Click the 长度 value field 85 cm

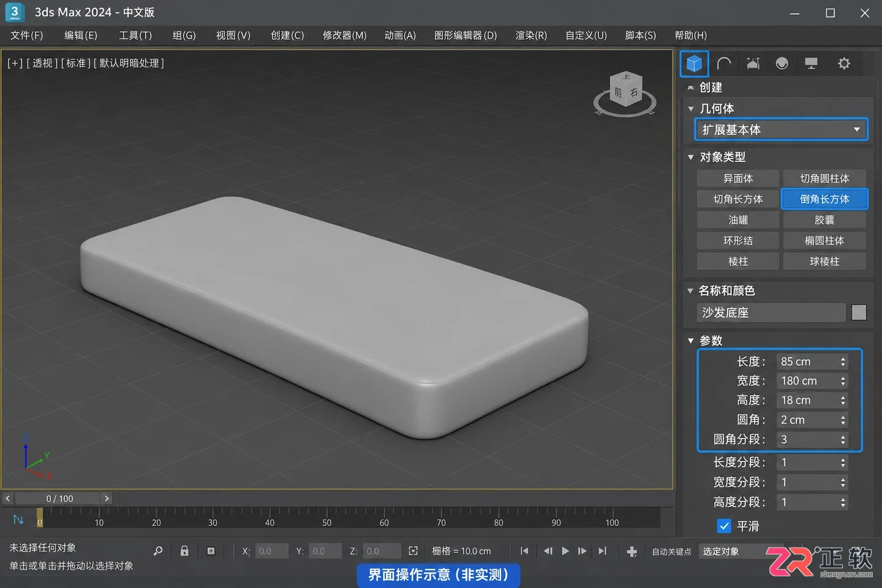(x=807, y=361)
